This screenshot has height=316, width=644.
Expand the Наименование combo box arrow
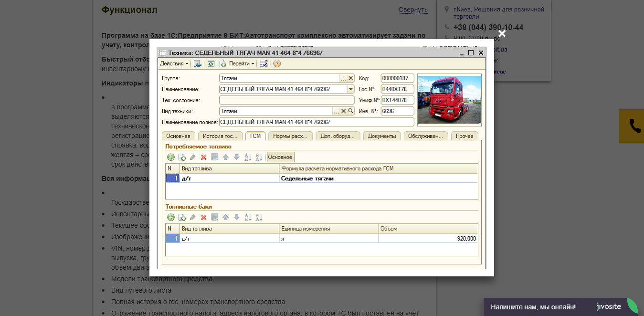350,89
